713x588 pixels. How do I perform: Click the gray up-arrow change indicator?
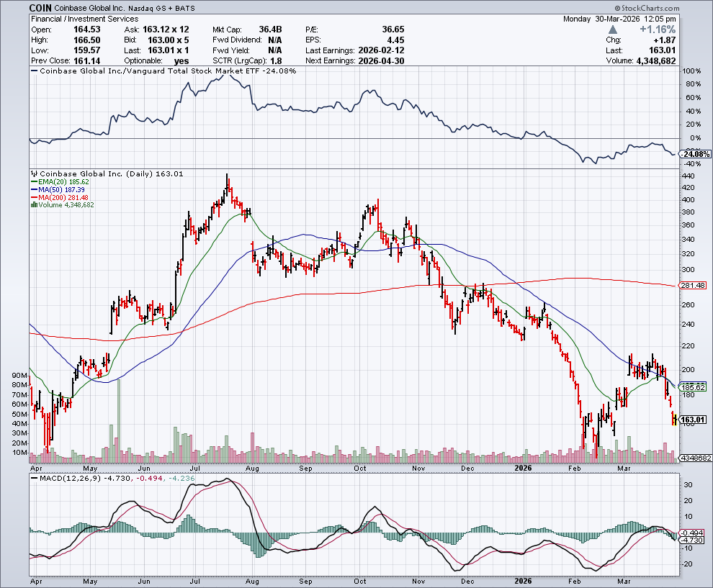point(613,30)
